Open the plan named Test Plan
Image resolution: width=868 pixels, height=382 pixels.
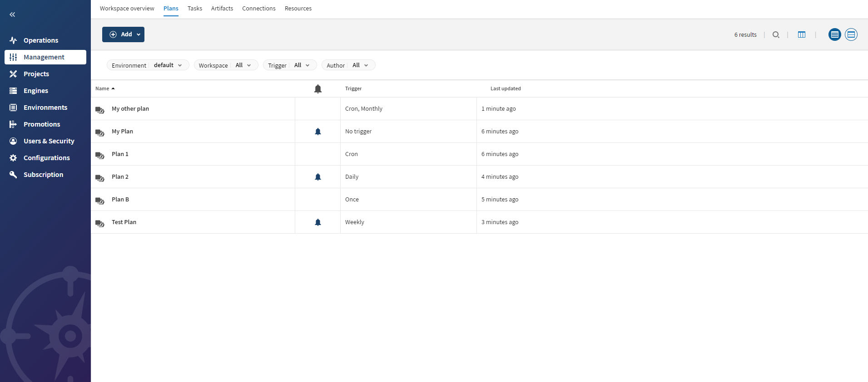[x=124, y=222]
